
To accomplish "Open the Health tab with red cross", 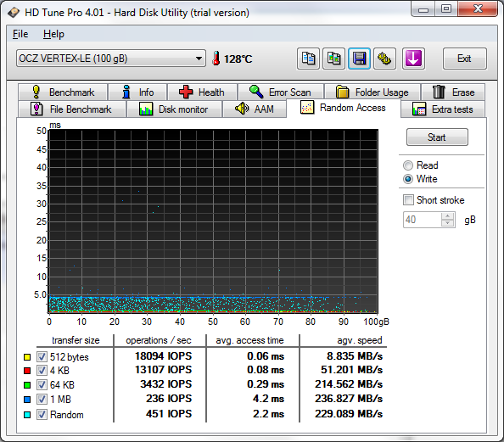I will (x=202, y=92).
